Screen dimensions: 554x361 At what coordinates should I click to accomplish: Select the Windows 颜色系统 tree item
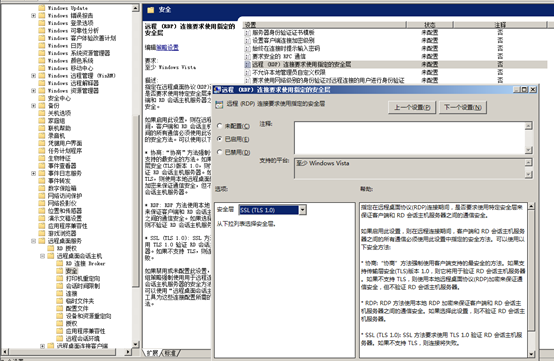(71, 61)
